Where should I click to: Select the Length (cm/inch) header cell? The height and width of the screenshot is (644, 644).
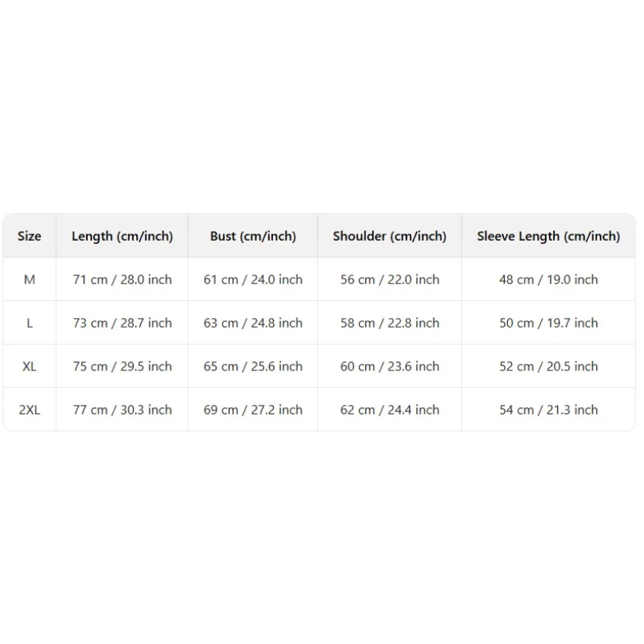(x=122, y=236)
